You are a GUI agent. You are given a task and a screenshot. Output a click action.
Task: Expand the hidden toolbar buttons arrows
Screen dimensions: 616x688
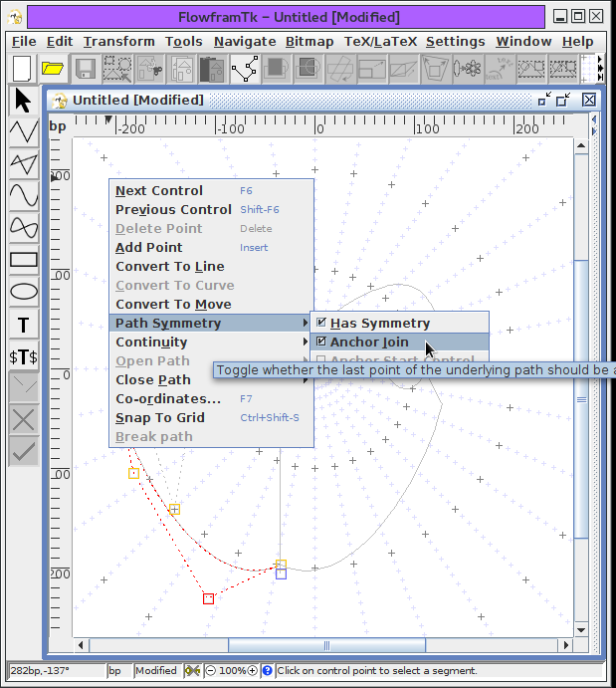click(x=600, y=68)
